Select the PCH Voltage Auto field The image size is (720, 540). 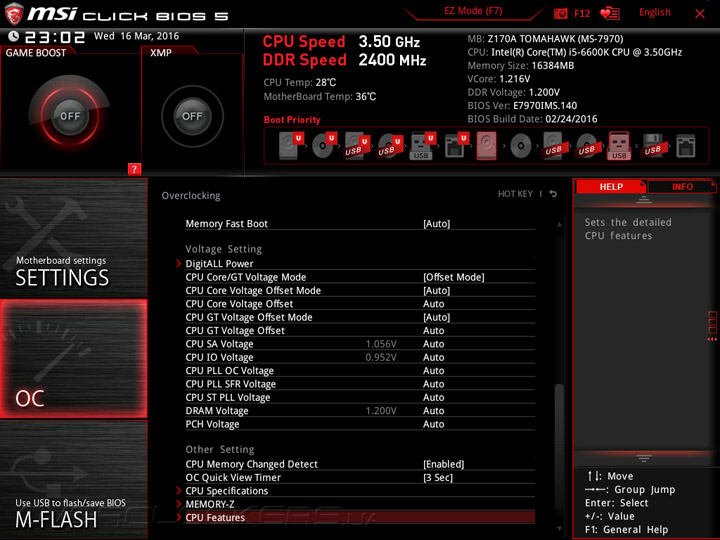(433, 423)
